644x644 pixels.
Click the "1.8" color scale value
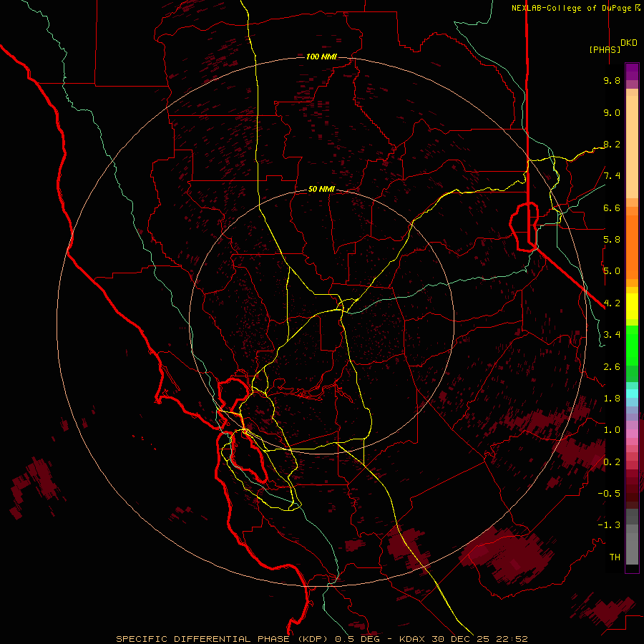pos(612,399)
